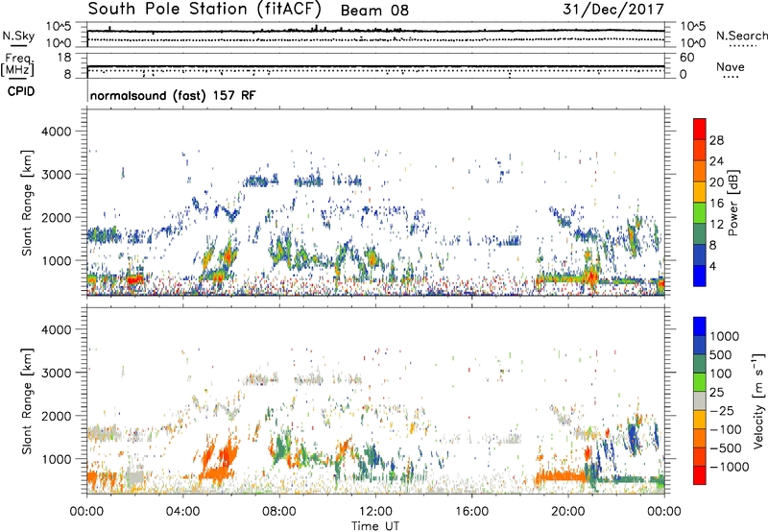Click the '28' power colorbar tick

click(716, 140)
